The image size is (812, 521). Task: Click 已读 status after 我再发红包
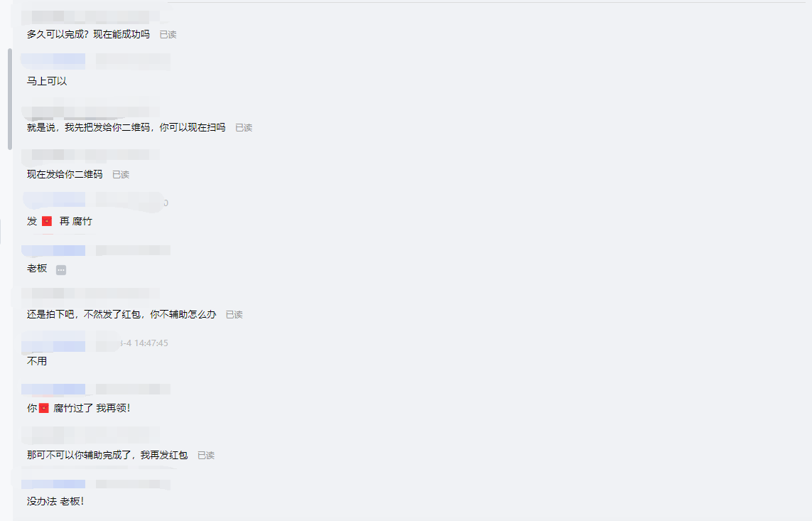pos(206,455)
